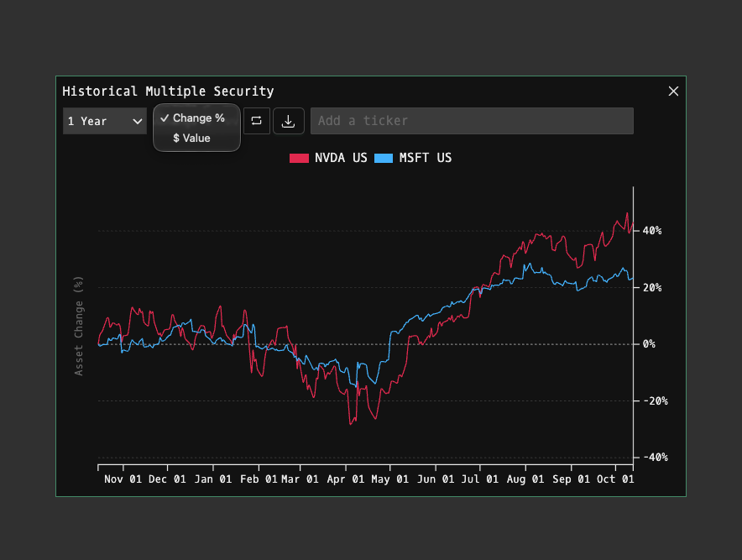742x560 pixels.
Task: Click the Dec 01 x-axis label
Action: 167,479
